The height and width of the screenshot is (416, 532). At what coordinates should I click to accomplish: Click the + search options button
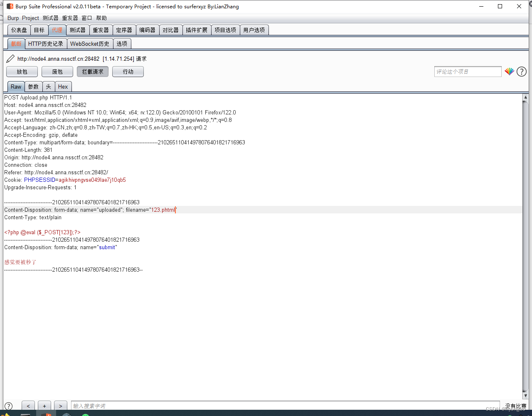point(44,406)
